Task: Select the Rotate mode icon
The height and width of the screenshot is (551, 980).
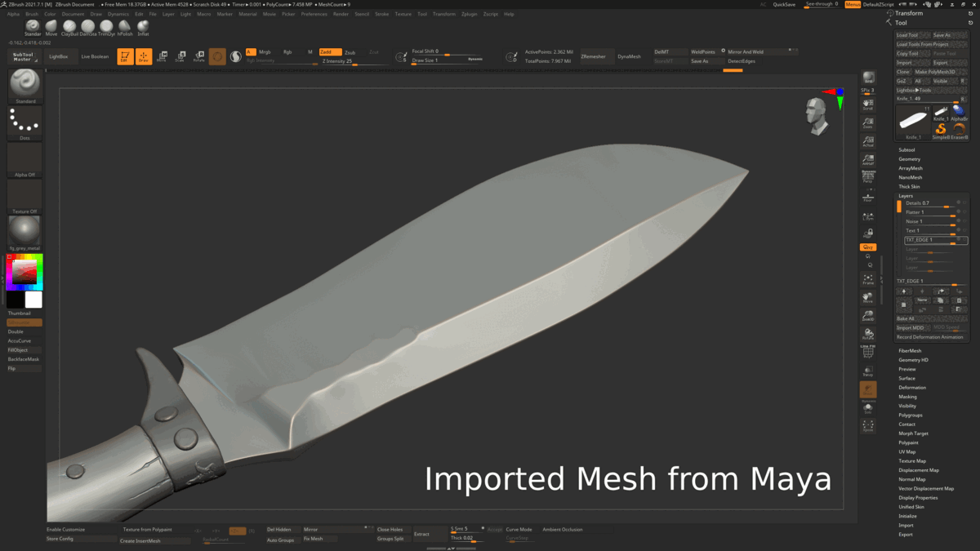Action: coord(199,57)
